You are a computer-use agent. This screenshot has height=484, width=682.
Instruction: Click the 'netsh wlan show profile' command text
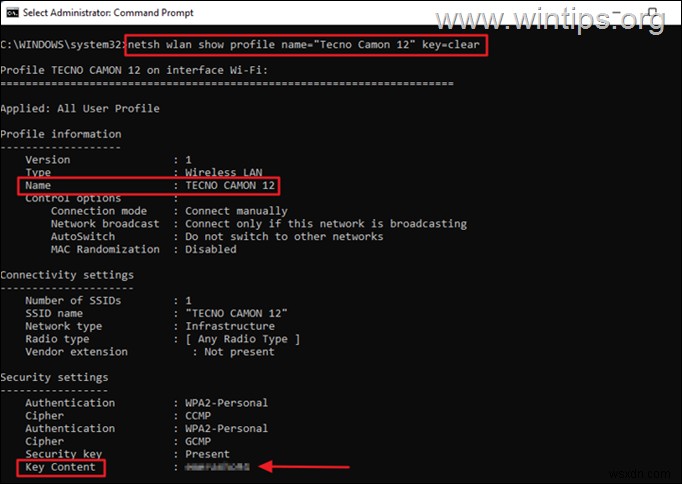click(201, 44)
